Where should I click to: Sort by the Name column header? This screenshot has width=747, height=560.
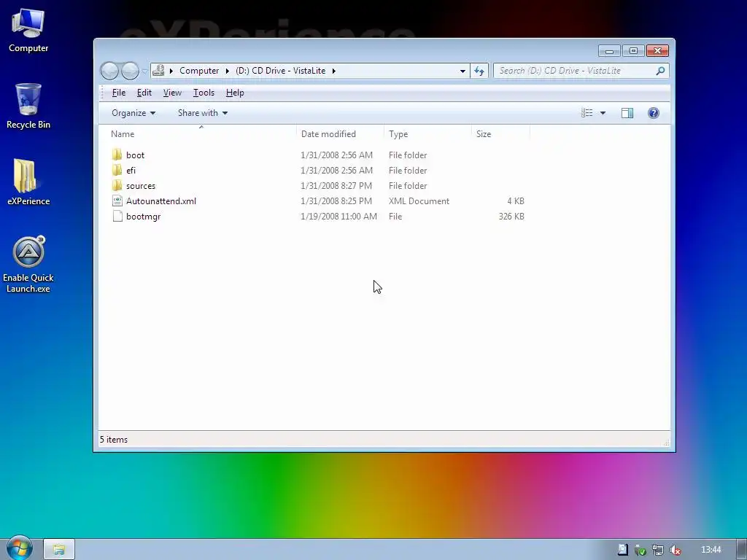coord(201,134)
